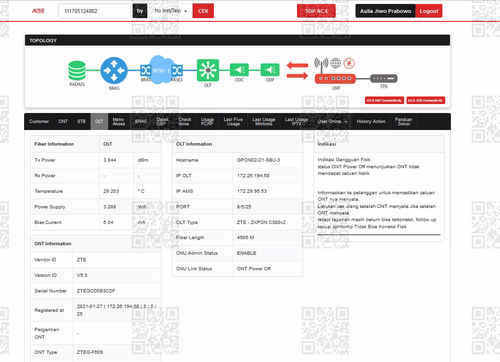Select the left BRAS switch icon beside cloud
The height and width of the screenshot is (362, 500).
145,70
